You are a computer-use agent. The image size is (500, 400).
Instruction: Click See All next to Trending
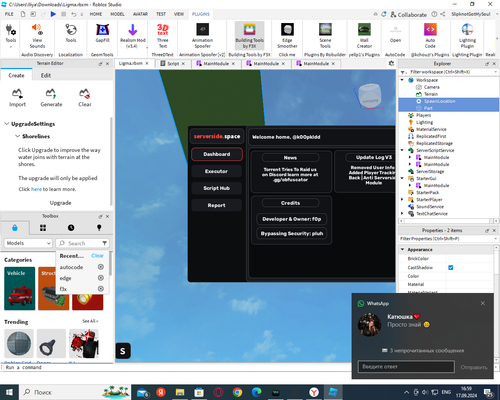pyautogui.click(x=90, y=321)
